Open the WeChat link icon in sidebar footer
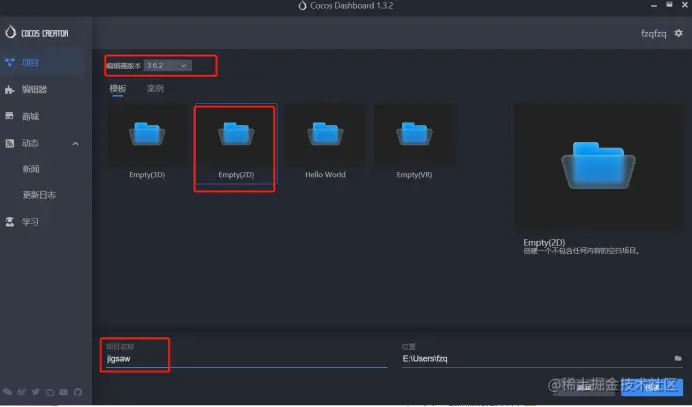The height and width of the screenshot is (407, 692). coord(8,392)
